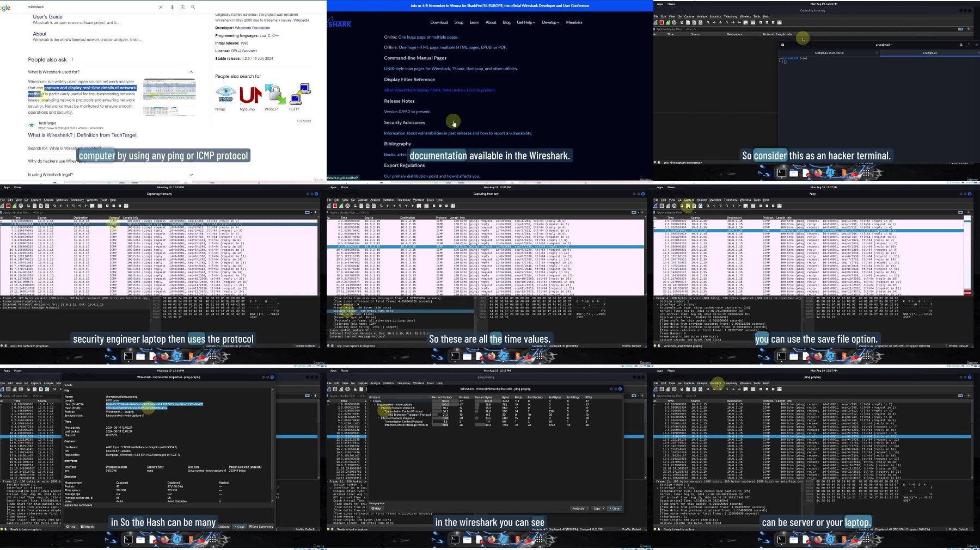980x550 pixels.
Task: Clear the Google search box with the X
Action: click(x=161, y=7)
